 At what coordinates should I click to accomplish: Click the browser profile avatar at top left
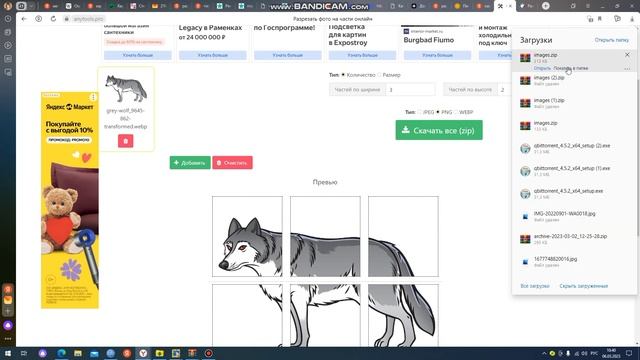tap(7, 6)
